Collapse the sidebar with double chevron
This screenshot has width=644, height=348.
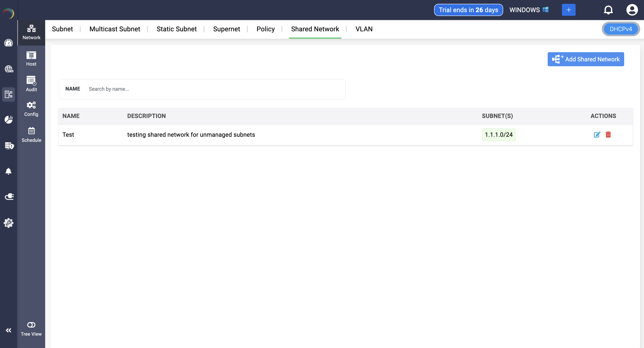(9, 330)
